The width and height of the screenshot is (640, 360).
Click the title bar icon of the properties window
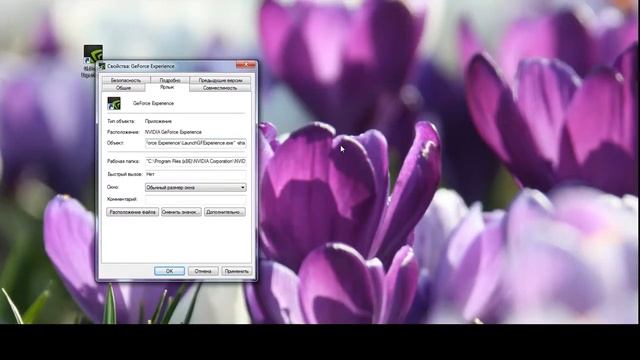click(x=102, y=66)
